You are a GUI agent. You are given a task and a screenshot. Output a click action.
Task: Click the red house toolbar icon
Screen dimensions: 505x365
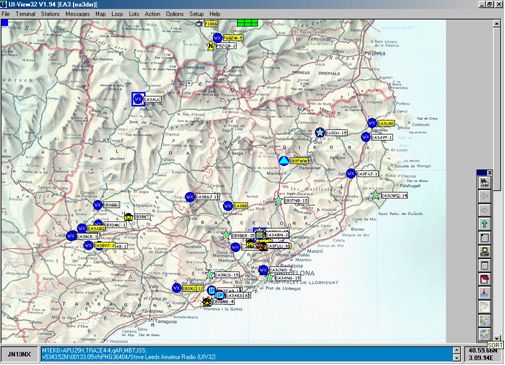pyautogui.click(x=484, y=279)
